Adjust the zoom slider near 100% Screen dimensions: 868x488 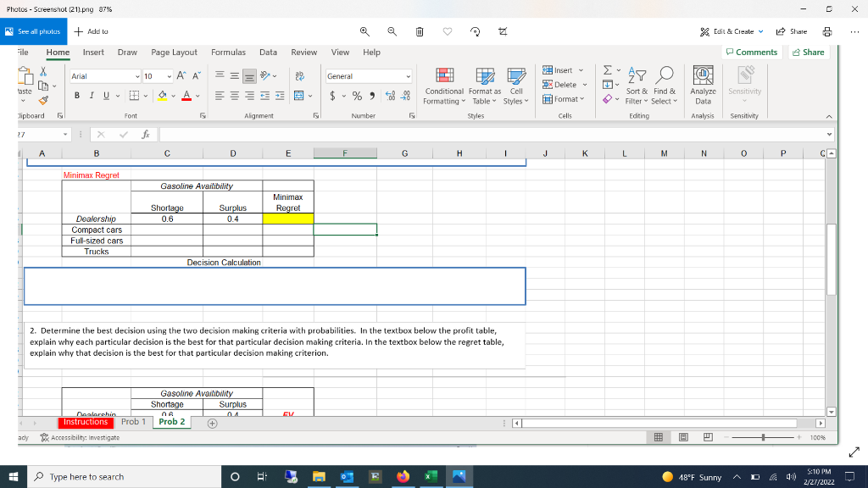pos(763,437)
